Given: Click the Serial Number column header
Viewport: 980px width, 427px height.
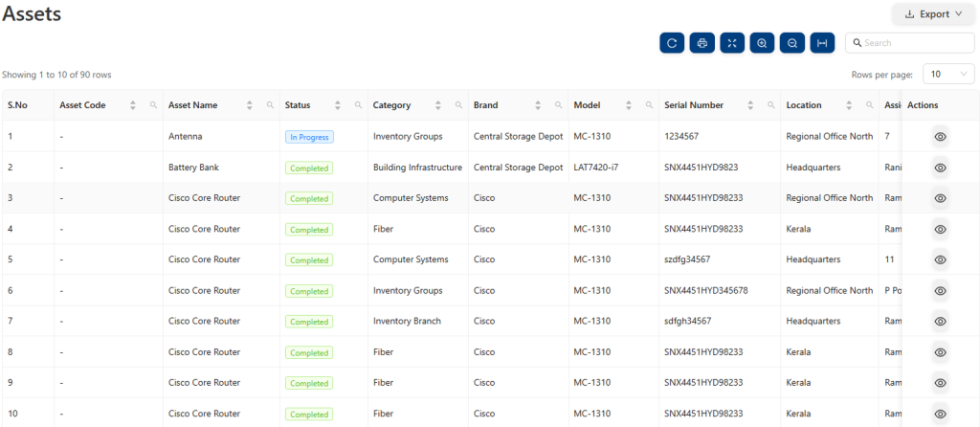Looking at the screenshot, I should pyautogui.click(x=694, y=105).
